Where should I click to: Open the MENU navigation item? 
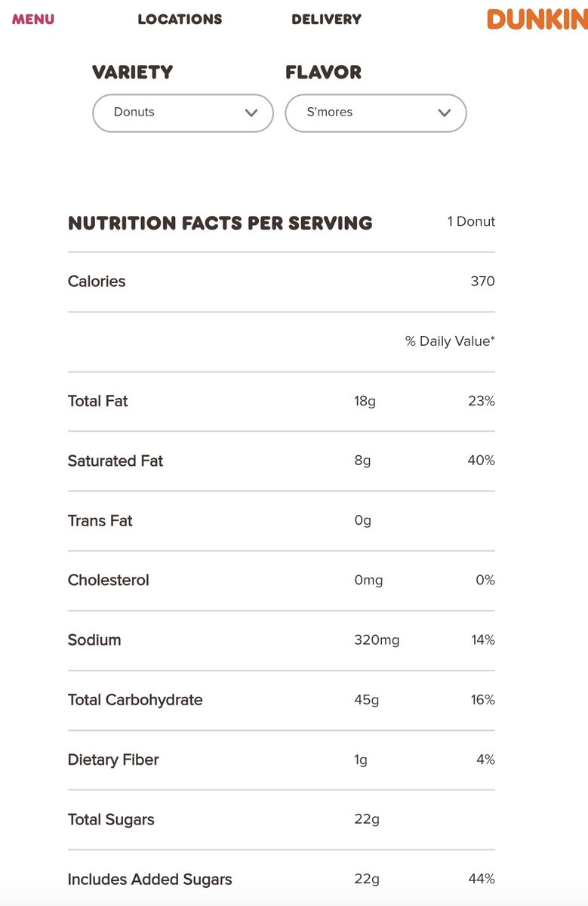click(33, 19)
